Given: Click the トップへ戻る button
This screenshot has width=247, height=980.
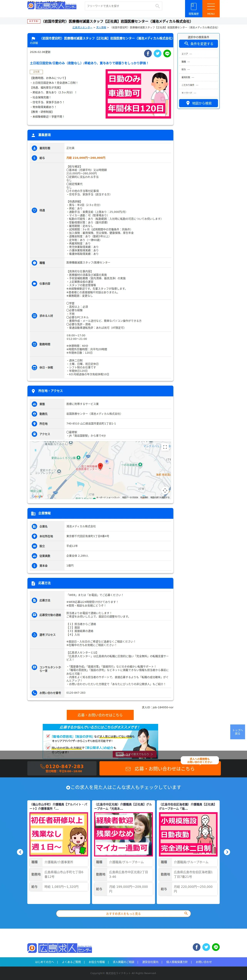Looking at the screenshot, I should point(238,732).
